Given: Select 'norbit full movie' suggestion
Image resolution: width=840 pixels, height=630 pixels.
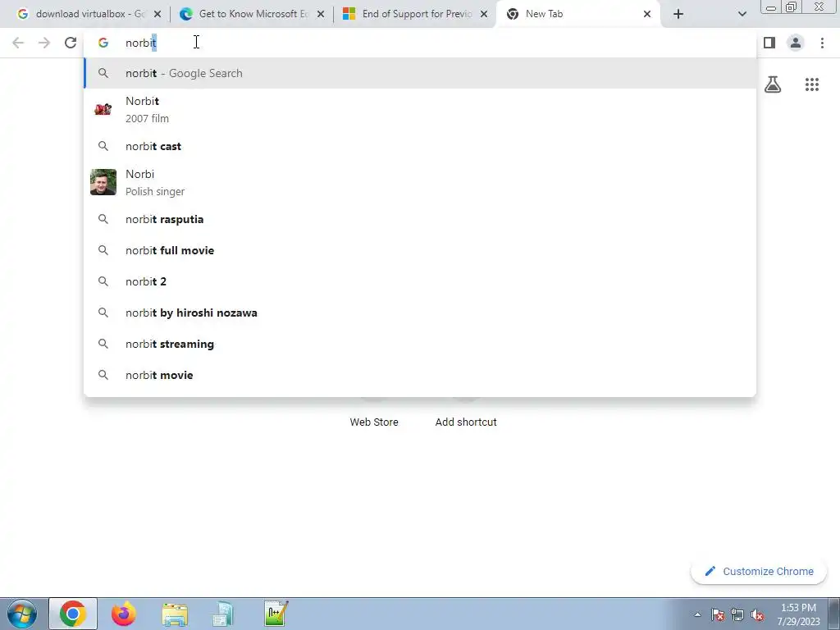Looking at the screenshot, I should coord(420,250).
